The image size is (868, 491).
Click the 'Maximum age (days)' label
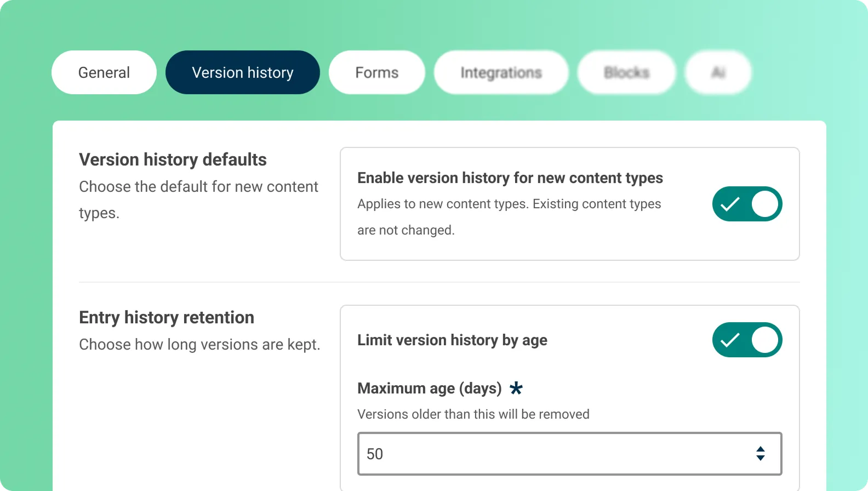pyautogui.click(x=430, y=389)
